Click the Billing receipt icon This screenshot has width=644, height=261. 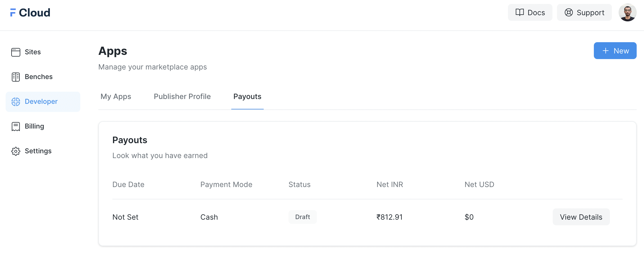(16, 126)
